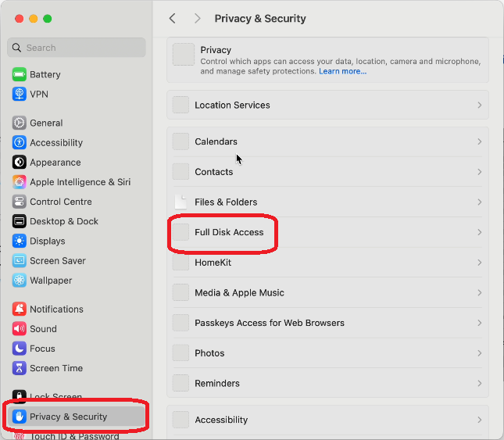Viewport: 504px width, 440px height.
Task: Open Full Disk Access settings
Action: pos(327,232)
